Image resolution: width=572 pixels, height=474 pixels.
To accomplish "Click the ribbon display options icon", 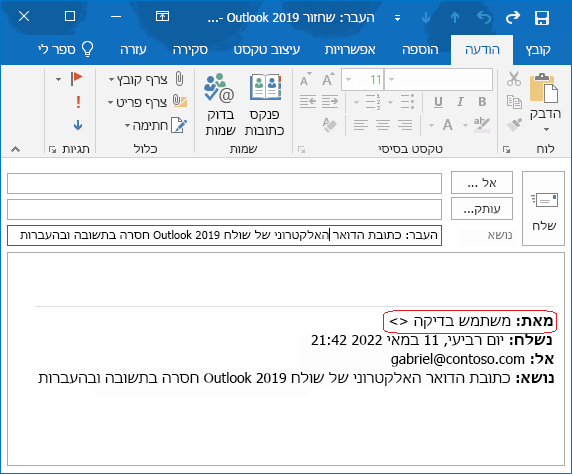I will (162, 16).
